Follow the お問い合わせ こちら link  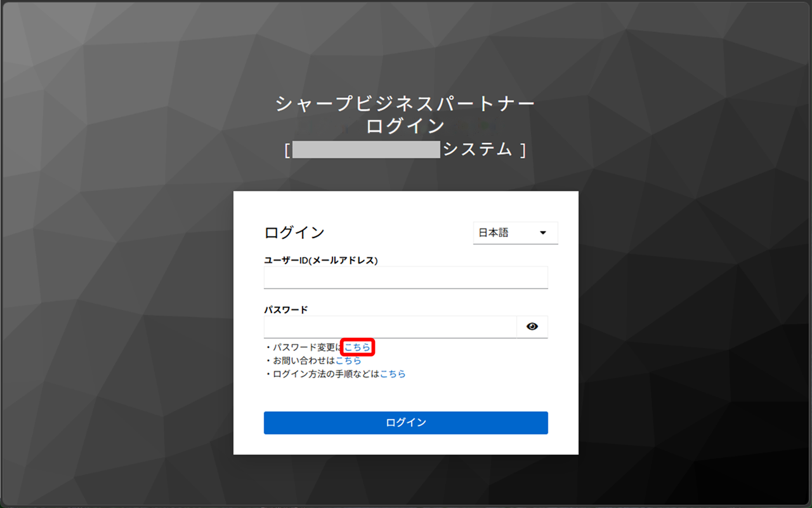[x=348, y=361]
